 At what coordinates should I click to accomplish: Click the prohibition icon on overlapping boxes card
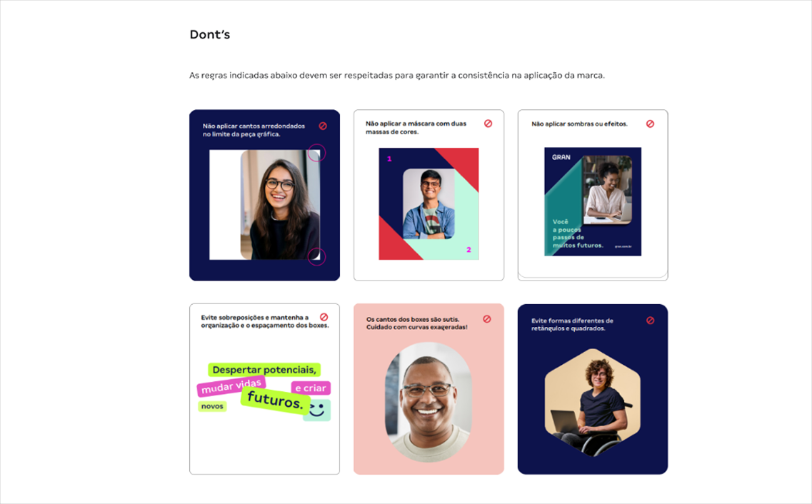pyautogui.click(x=324, y=317)
